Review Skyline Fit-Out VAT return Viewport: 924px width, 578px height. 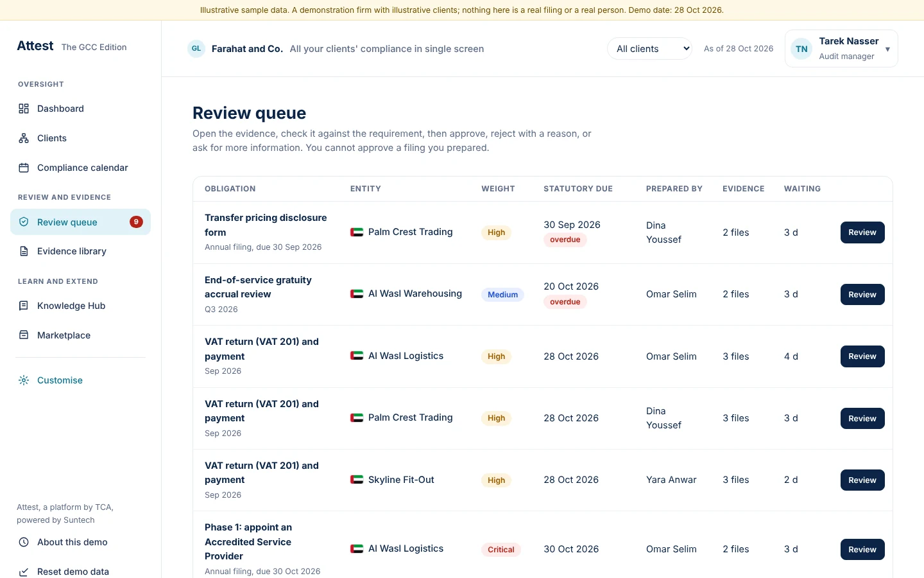[x=862, y=480]
